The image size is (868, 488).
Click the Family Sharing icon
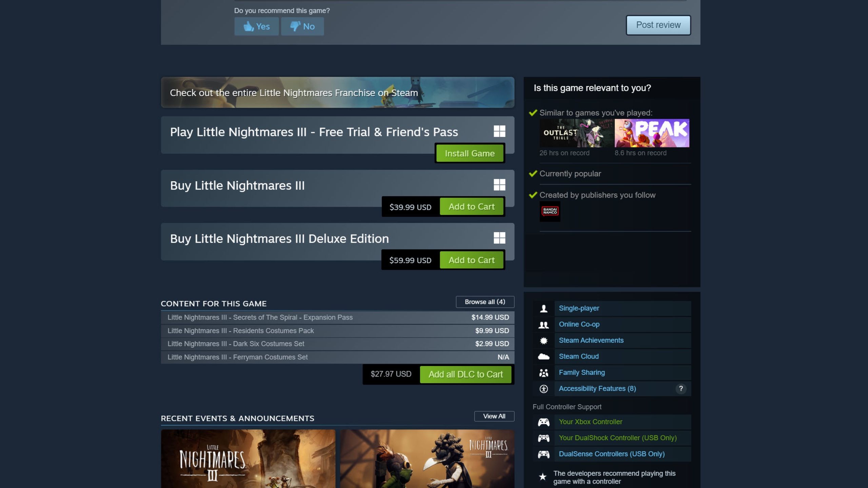(x=544, y=372)
